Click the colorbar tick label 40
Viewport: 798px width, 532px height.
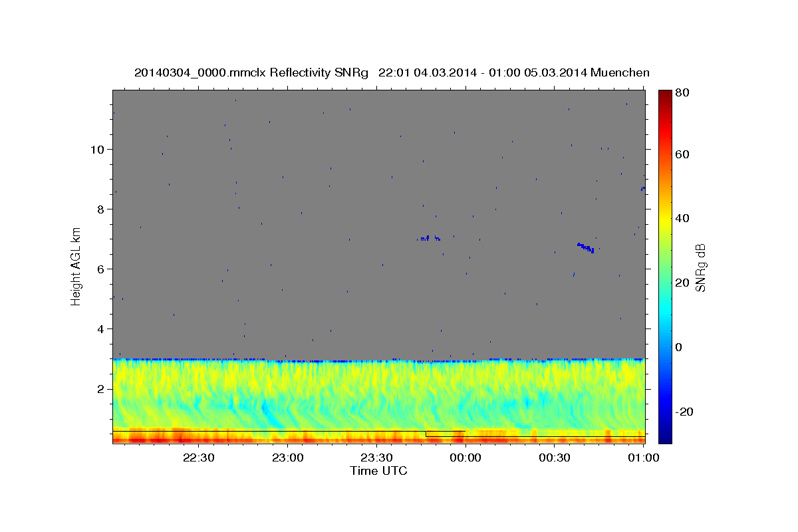pyautogui.click(x=684, y=218)
